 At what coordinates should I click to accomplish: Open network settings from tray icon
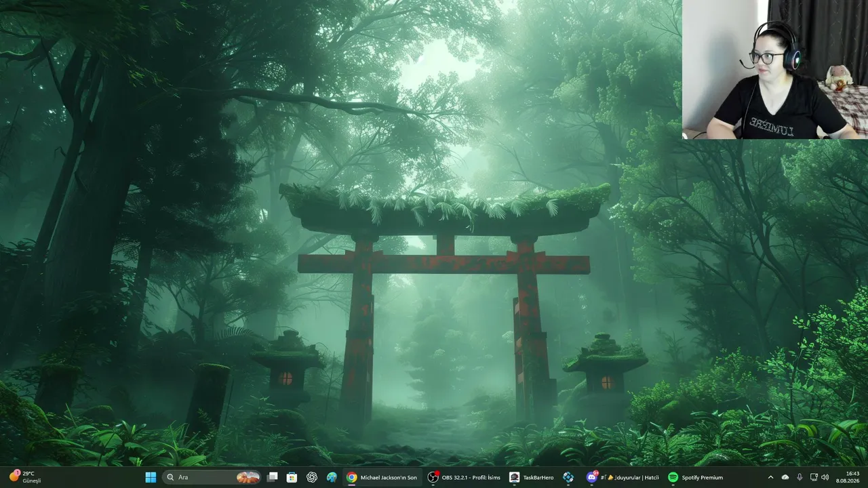point(814,477)
